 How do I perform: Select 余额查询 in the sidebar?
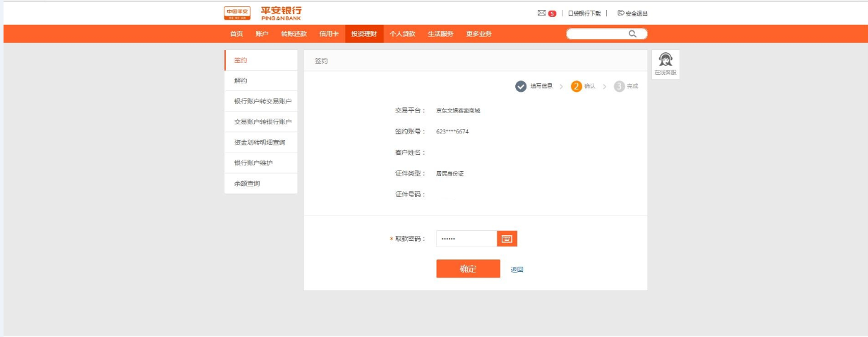pyautogui.click(x=247, y=184)
